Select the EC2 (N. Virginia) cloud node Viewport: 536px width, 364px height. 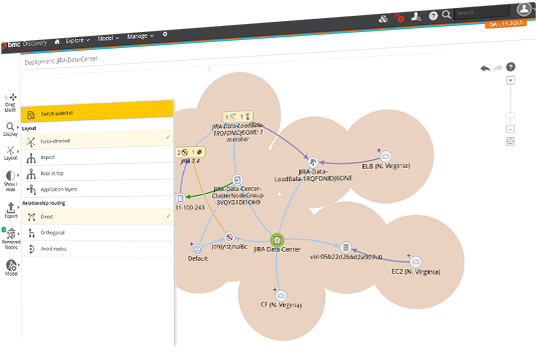(x=416, y=262)
